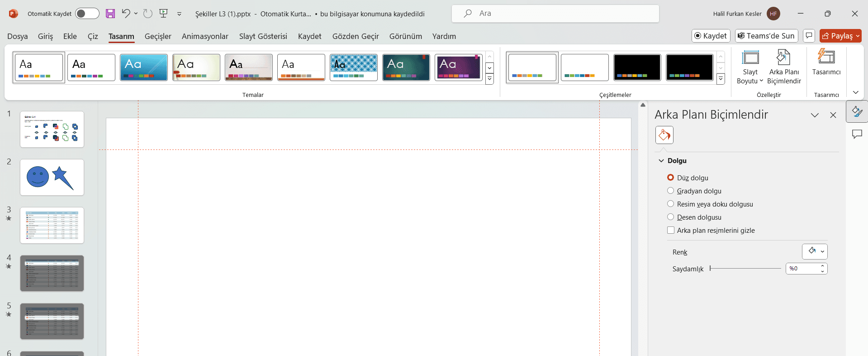Screen dimensions: 868x356
Task: Open the Yardım tab
Action: (444, 36)
